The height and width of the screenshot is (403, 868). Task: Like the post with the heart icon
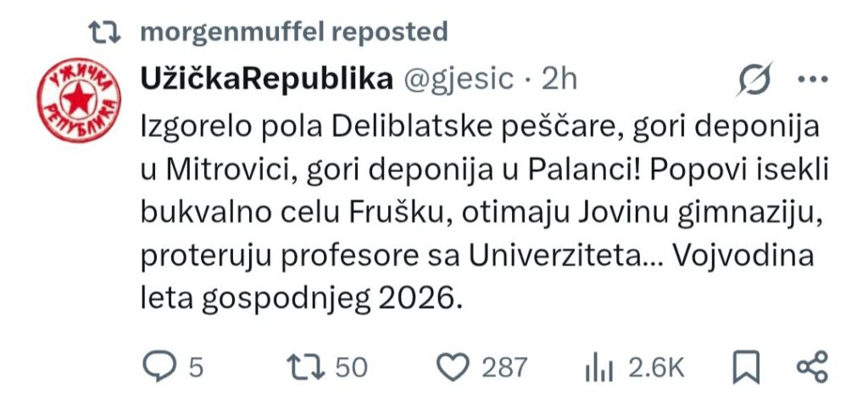click(x=453, y=367)
